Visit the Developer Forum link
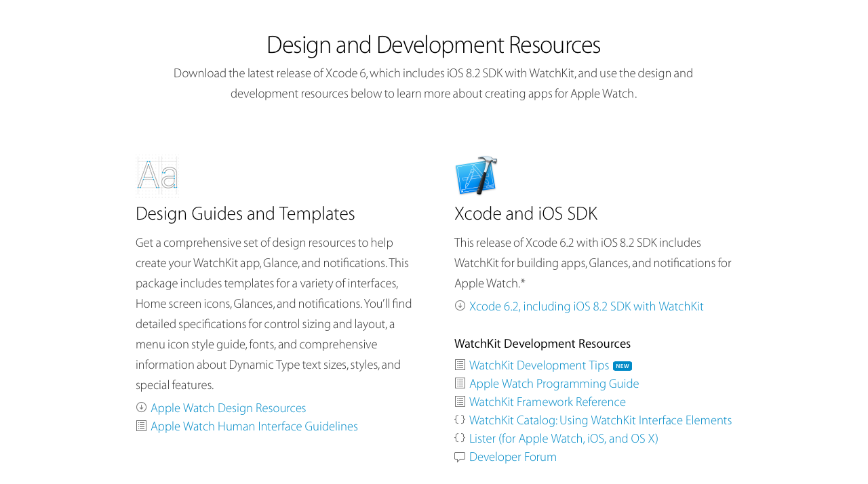Image resolution: width=868 pixels, height=484 pixels. (513, 457)
